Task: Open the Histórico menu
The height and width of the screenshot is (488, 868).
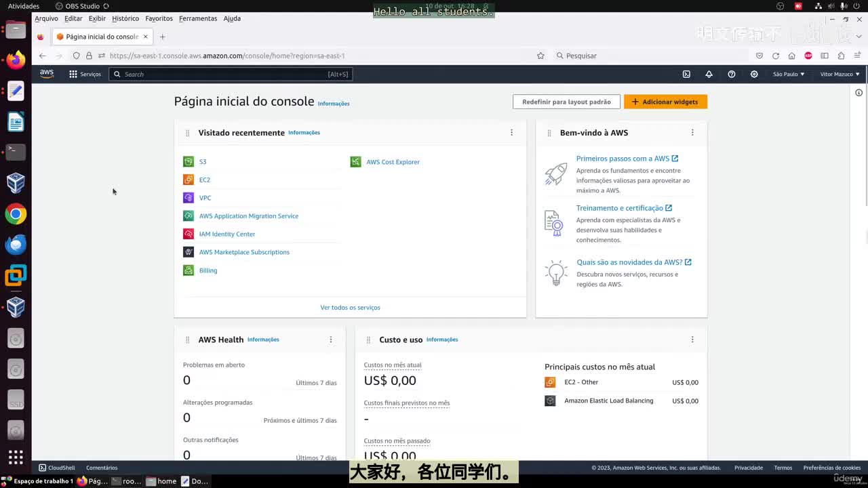Action: point(125,18)
